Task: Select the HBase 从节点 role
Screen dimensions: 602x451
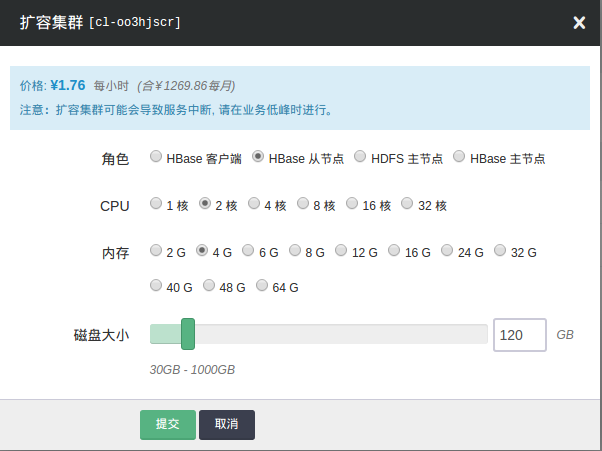Action: (x=258, y=157)
